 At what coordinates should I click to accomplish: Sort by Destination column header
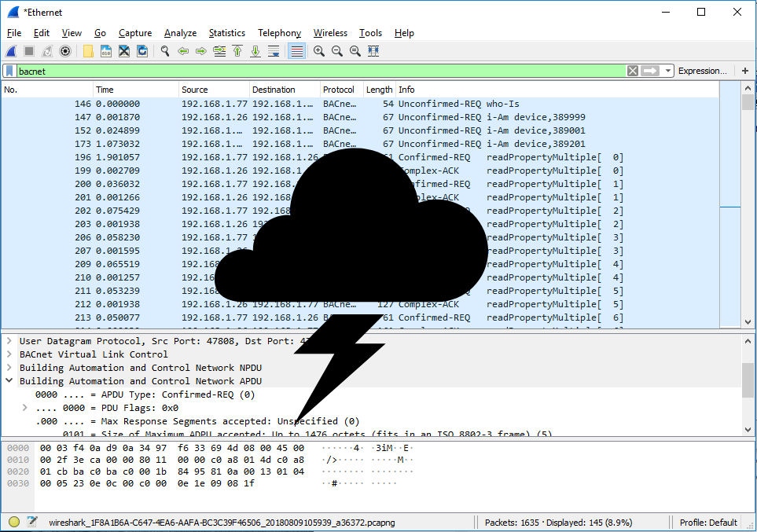[285, 90]
